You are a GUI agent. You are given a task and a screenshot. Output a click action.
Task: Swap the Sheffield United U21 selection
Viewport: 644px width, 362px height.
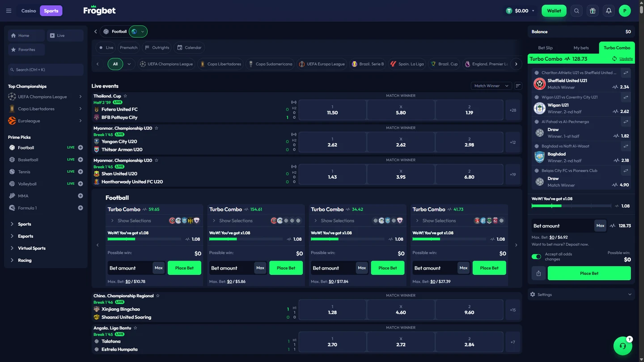tap(626, 73)
